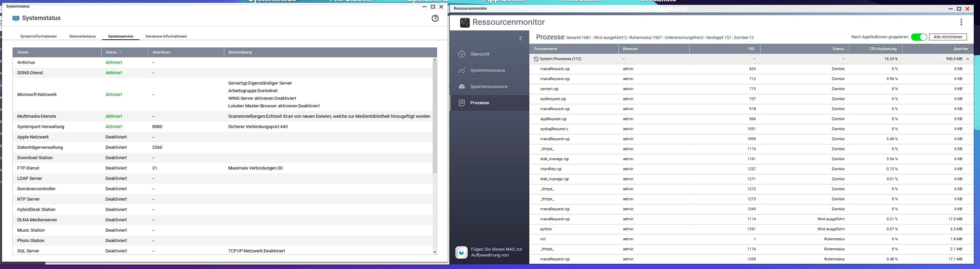Image resolution: width=980 pixels, height=269 pixels.
Task: Select the appRequest.cgi process row
Action: (x=751, y=119)
